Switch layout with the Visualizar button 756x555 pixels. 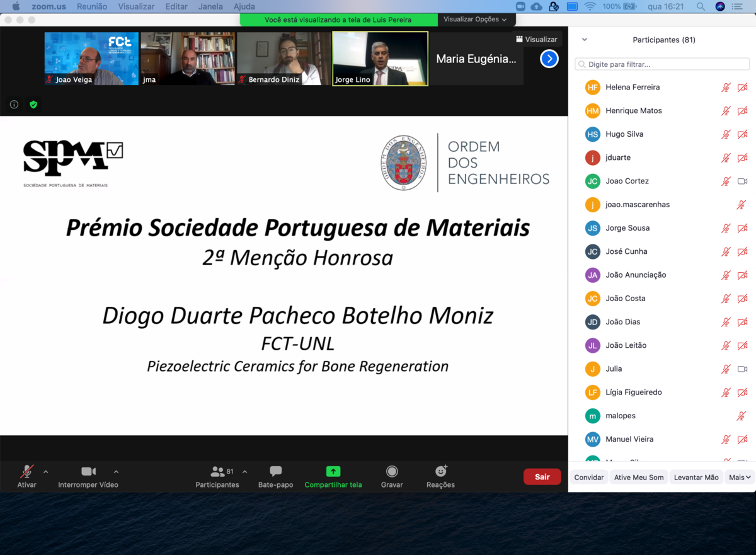[x=537, y=39]
